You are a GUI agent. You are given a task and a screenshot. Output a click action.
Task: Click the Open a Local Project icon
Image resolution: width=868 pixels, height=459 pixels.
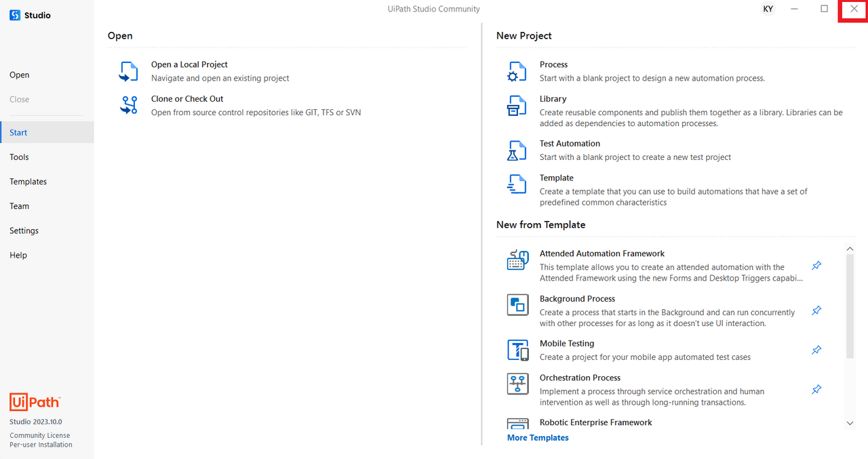[128, 71]
